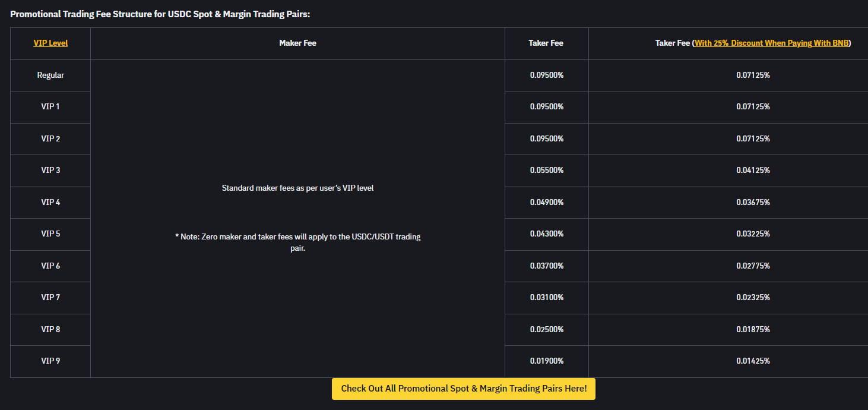The height and width of the screenshot is (410, 868).
Task: Click the 0.03100% taker fee for VIP 7
Action: click(x=547, y=297)
